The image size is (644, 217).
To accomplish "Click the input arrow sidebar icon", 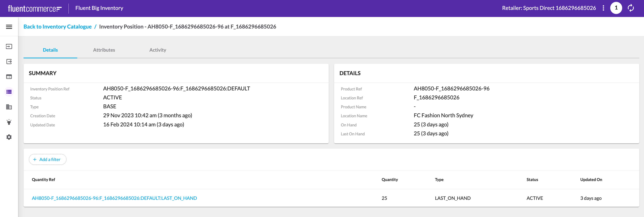I will tap(9, 46).
